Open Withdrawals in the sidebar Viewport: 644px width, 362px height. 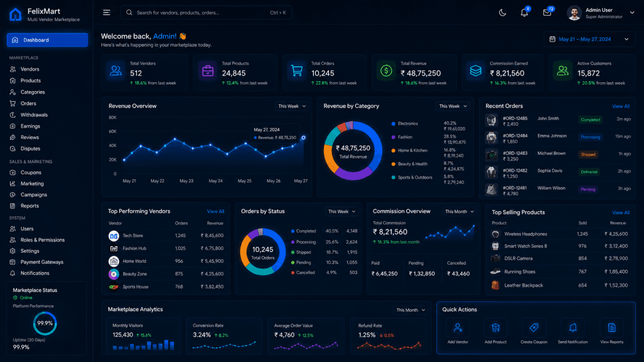tap(34, 115)
